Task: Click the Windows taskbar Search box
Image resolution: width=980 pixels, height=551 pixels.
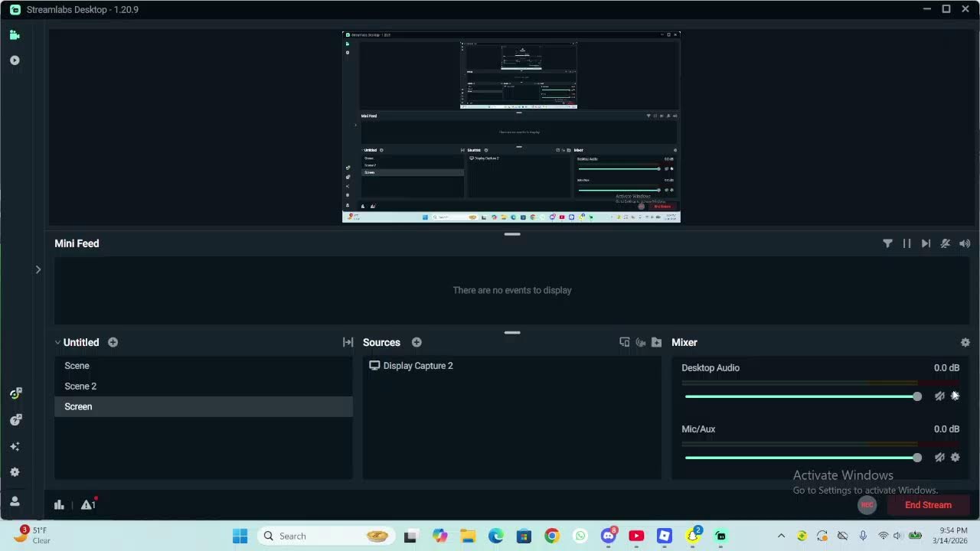Action: tap(327, 536)
